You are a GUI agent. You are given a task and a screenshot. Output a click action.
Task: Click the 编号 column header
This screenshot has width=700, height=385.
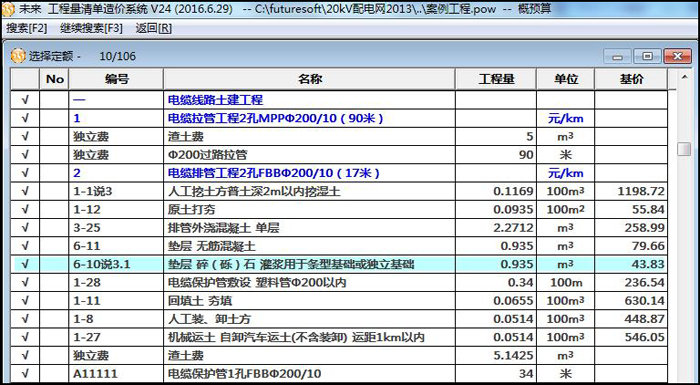pyautogui.click(x=116, y=80)
